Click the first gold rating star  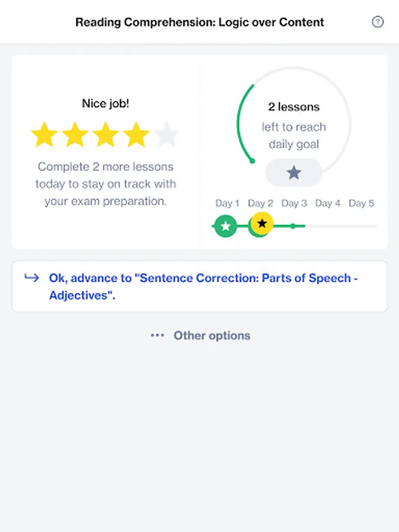(44, 135)
